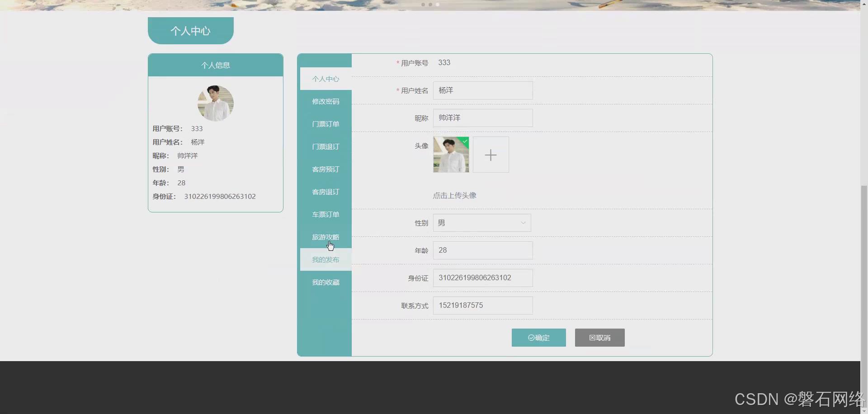Open the 门票订单 ticket orders section
This screenshot has width=868, height=414.
(x=325, y=124)
